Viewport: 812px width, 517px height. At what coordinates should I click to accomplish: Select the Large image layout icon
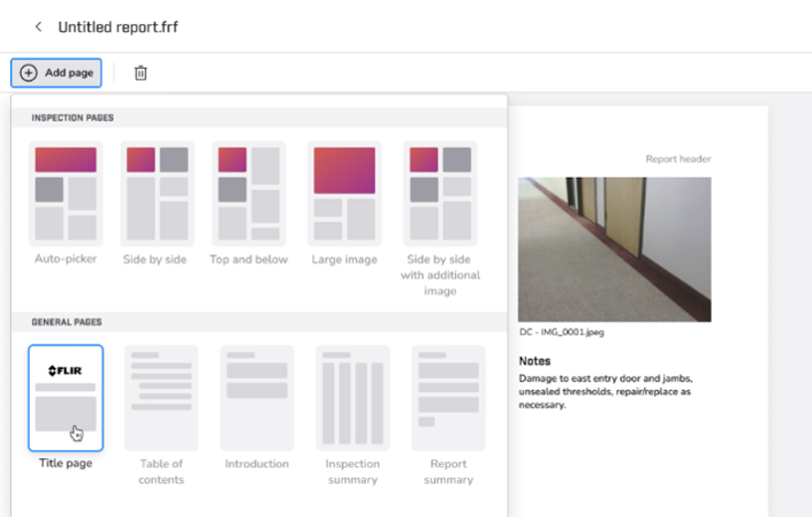click(x=344, y=194)
